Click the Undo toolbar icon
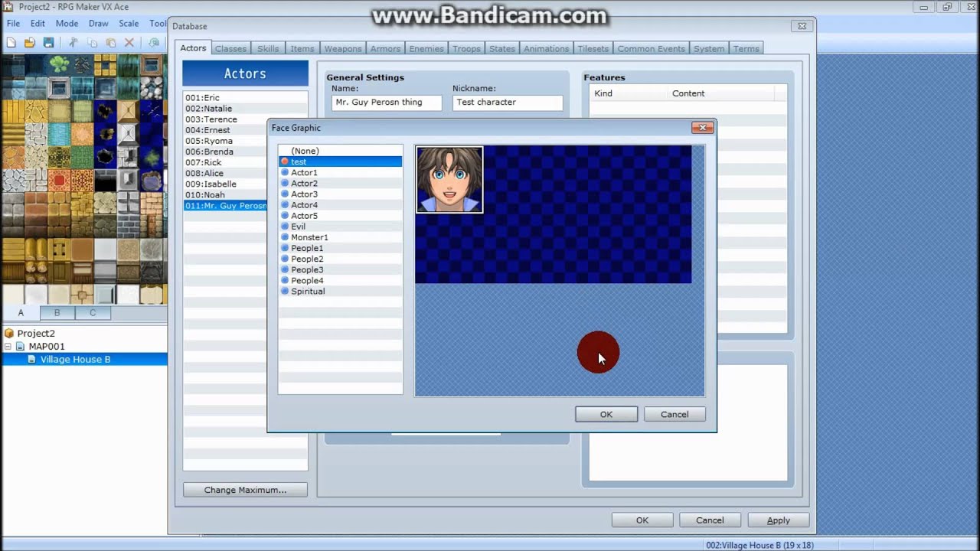Viewport: 980px width, 551px height. pyautogui.click(x=154, y=43)
